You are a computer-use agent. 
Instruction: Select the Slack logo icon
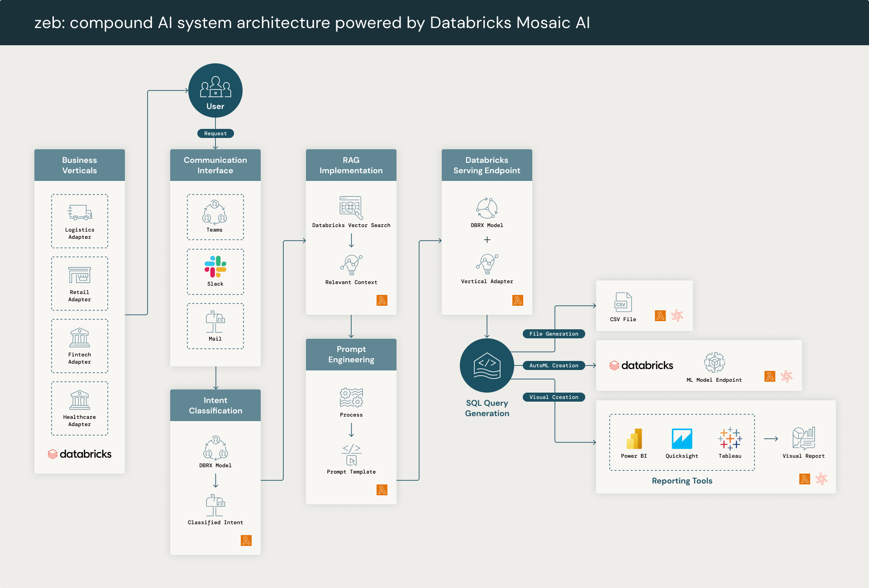click(215, 266)
